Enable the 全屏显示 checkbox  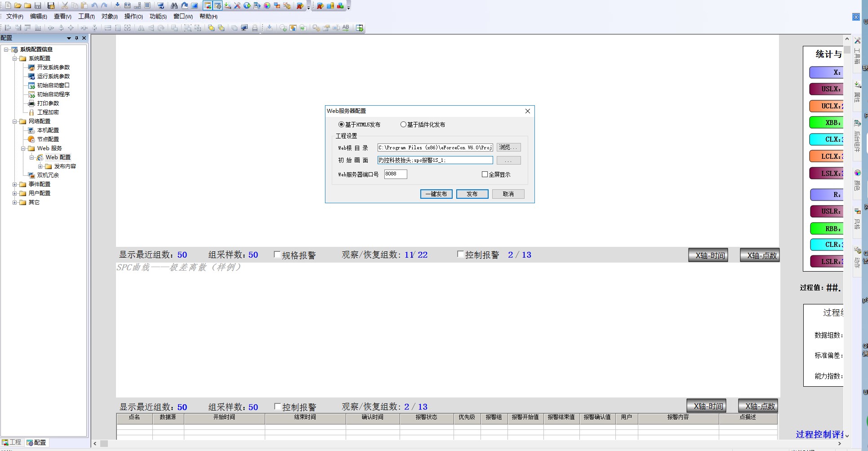[485, 174]
